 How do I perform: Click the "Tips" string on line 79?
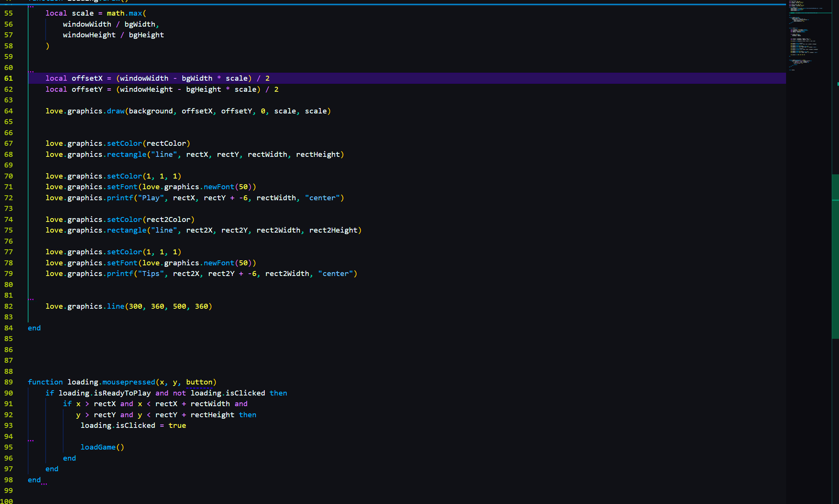[151, 274]
